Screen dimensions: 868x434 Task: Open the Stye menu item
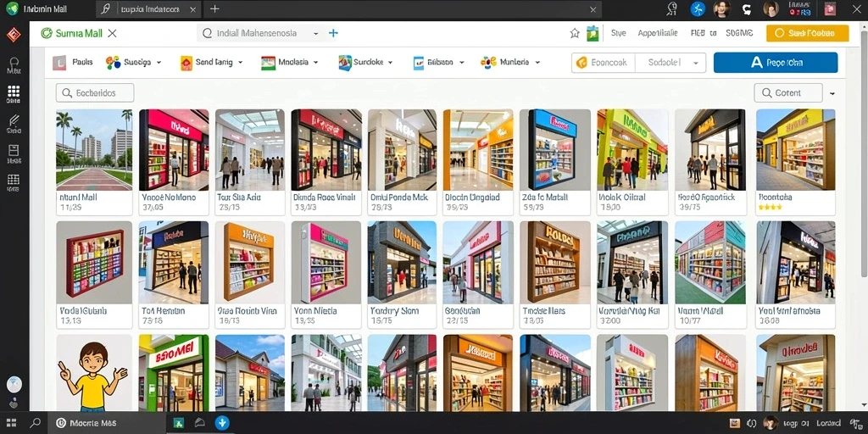tap(618, 33)
